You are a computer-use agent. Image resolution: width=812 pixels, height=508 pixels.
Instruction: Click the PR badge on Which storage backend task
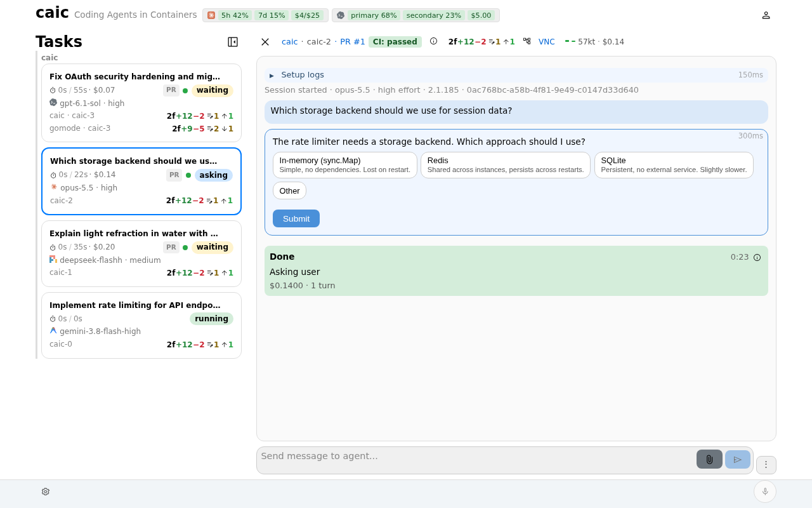[174, 175]
